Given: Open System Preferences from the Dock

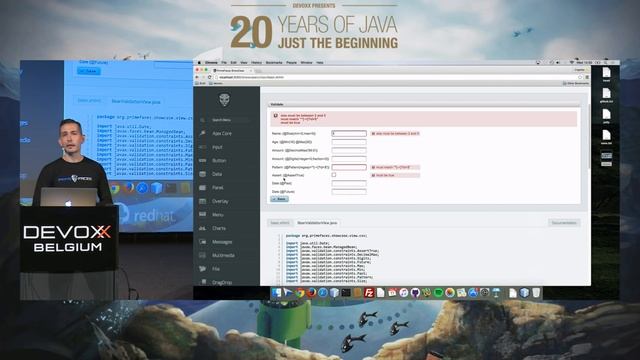Looking at the screenshot, I should point(484,293).
